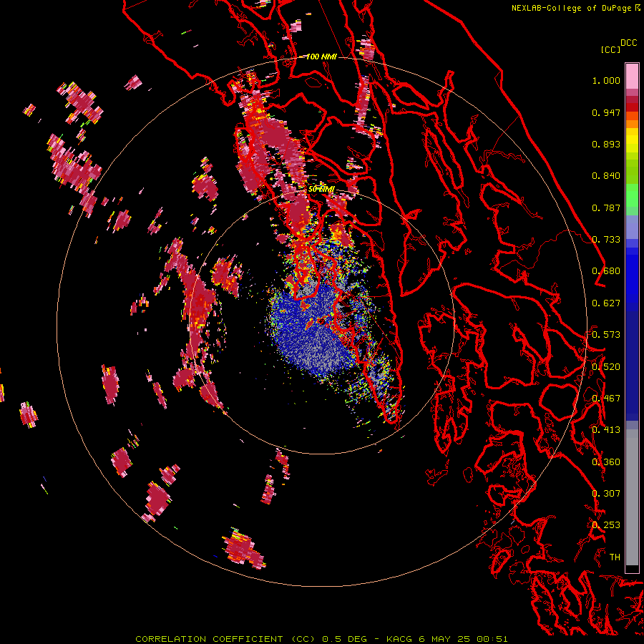Click the 0.840 value on the color scale
Screen dimensions: 644x644
click(606, 176)
